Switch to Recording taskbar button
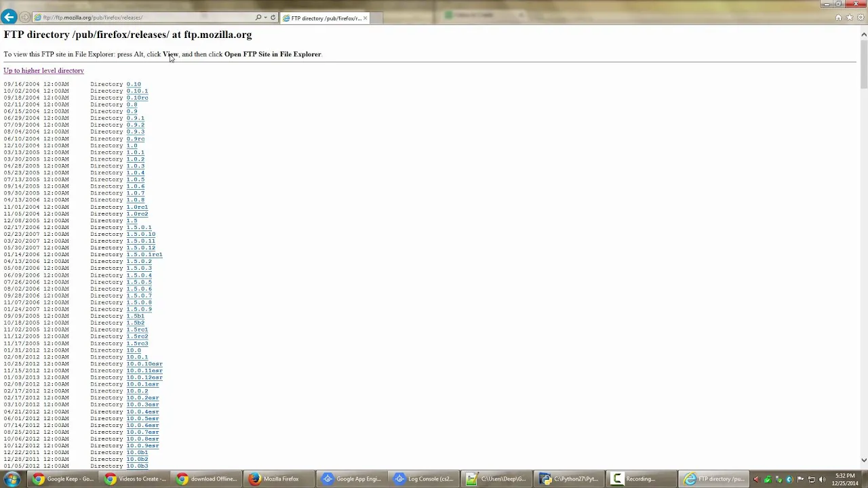Viewport: 868px width, 488px height. click(x=640, y=479)
